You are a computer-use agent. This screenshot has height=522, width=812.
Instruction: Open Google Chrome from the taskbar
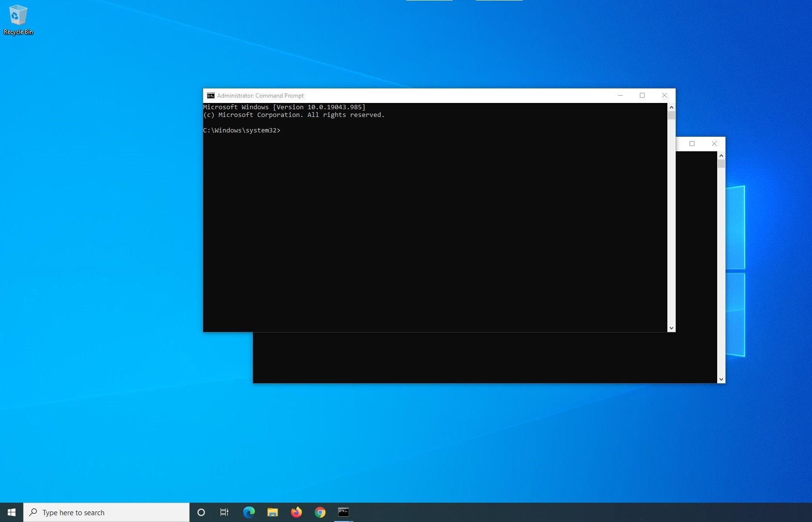tap(320, 512)
